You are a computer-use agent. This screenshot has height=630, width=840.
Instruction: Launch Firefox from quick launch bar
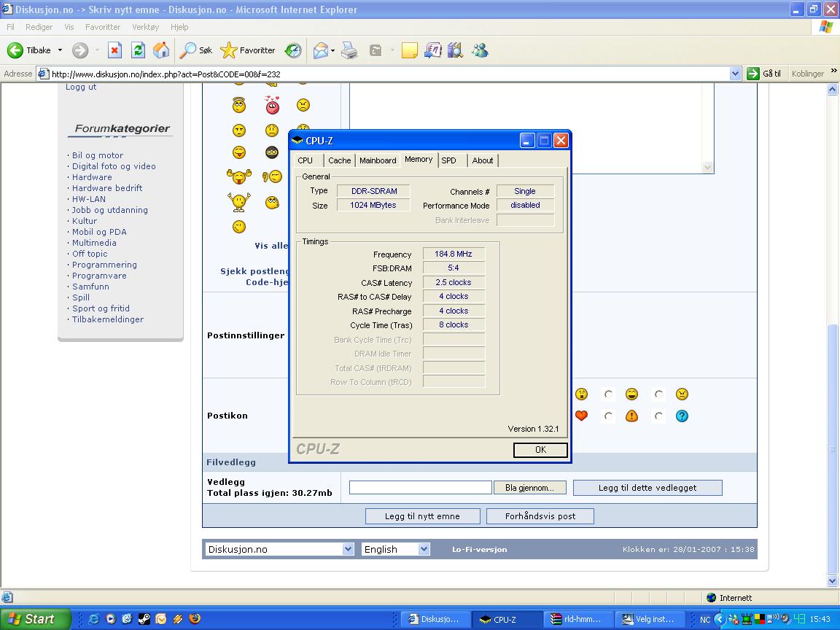pyautogui.click(x=195, y=619)
